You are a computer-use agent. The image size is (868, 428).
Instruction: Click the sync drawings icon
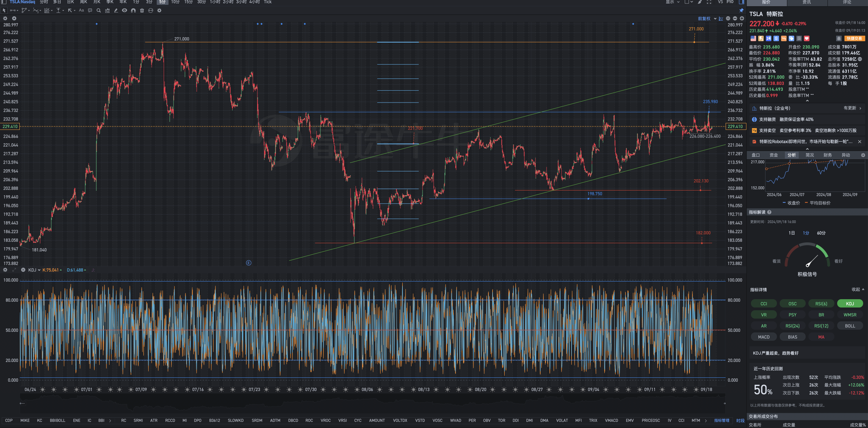pos(151,10)
